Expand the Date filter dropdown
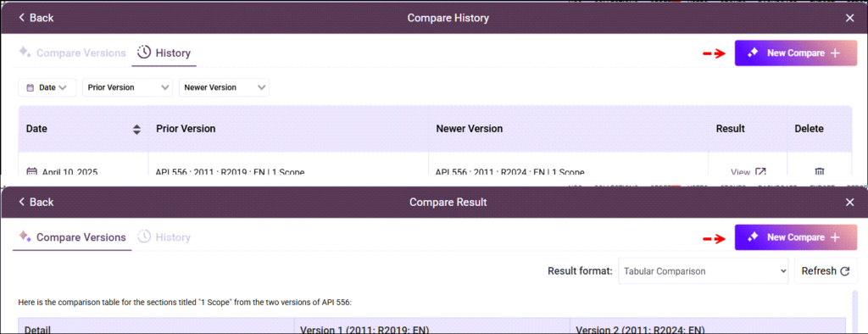868x334 pixels. (x=47, y=87)
